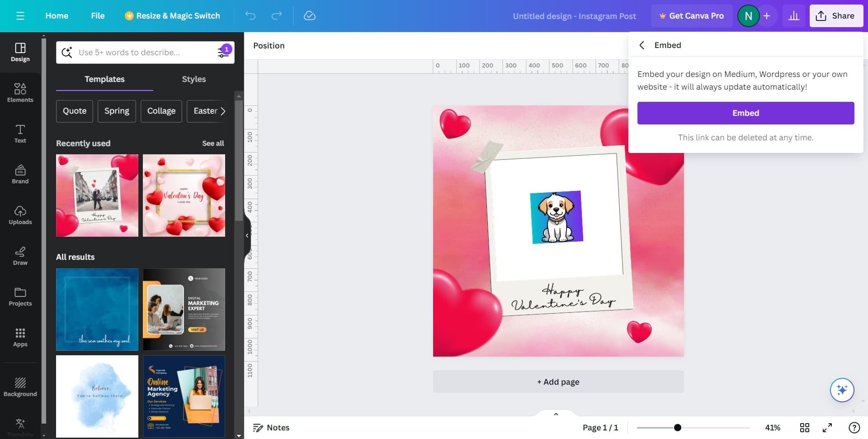Select the Text tool in sidebar

(x=20, y=134)
